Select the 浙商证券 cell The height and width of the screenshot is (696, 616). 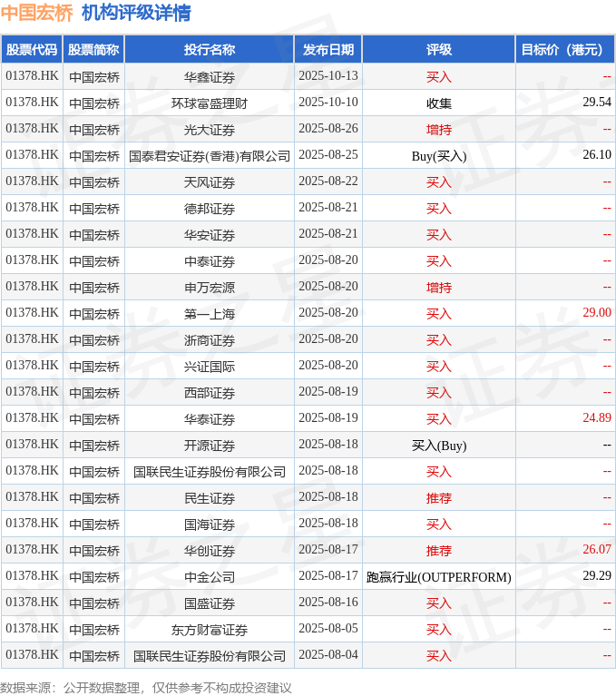coord(210,340)
